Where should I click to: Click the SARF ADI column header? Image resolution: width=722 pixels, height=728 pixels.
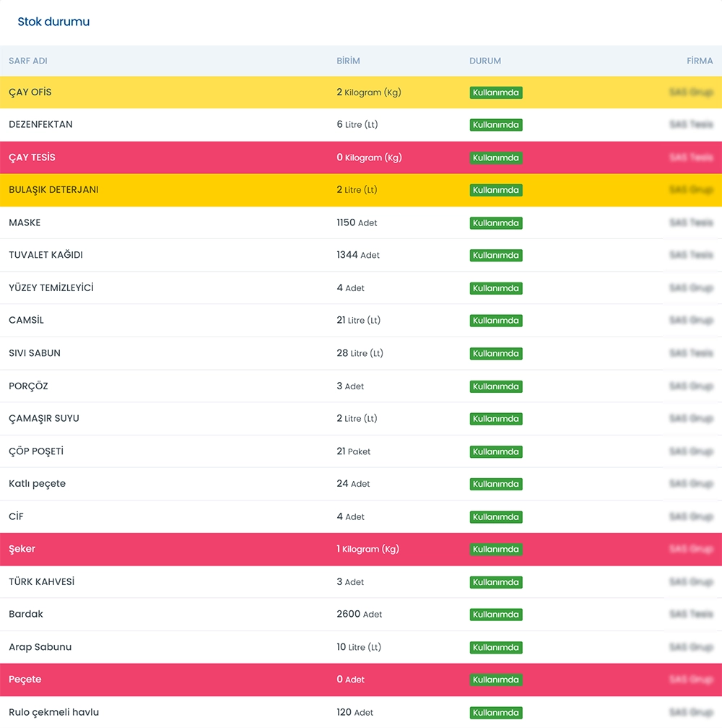click(x=28, y=61)
